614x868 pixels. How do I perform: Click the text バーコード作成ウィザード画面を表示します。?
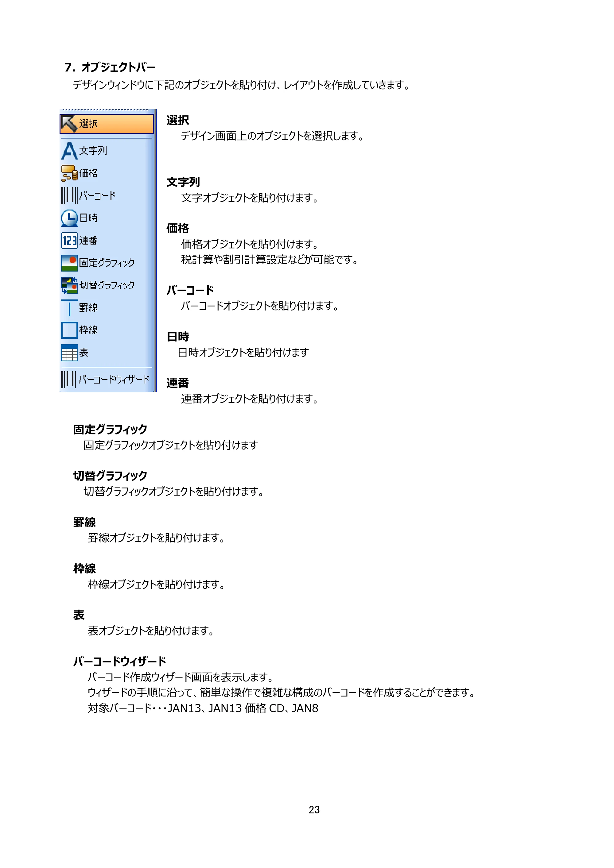181,677
